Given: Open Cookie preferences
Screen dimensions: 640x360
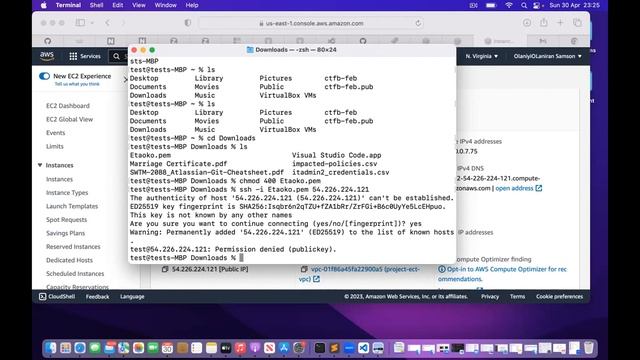Looking at the screenshot, I should [x=559, y=297].
